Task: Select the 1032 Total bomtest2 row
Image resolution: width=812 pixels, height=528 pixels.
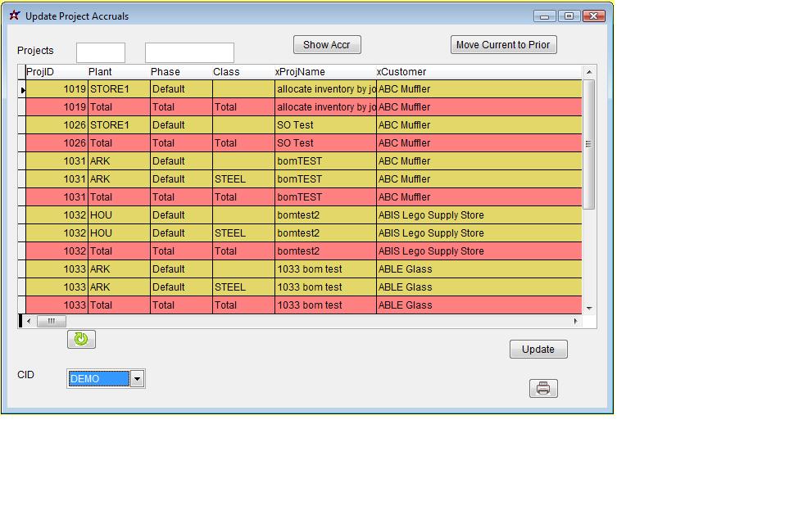Action: (x=303, y=251)
